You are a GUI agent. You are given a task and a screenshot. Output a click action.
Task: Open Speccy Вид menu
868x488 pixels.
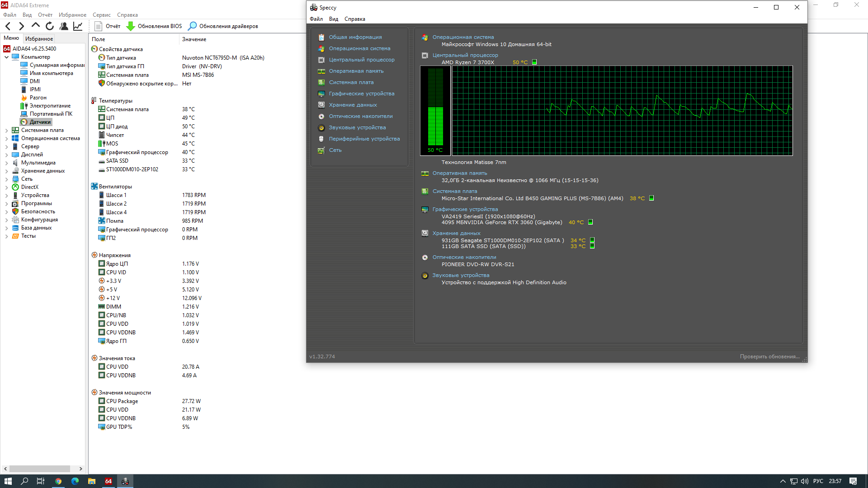334,19
